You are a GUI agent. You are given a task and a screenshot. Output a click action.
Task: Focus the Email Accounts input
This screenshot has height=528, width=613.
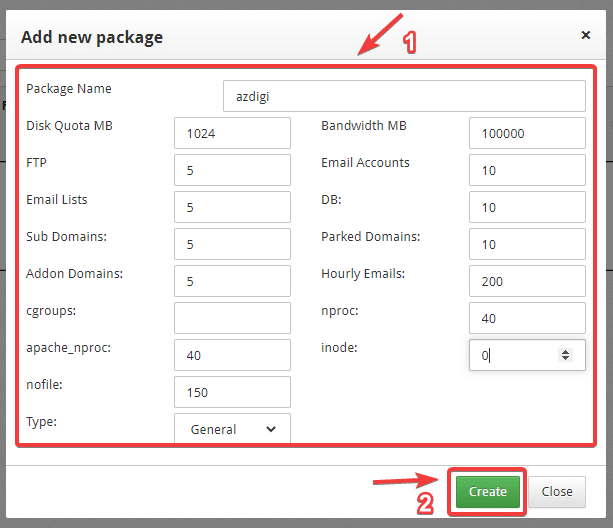tap(526, 170)
